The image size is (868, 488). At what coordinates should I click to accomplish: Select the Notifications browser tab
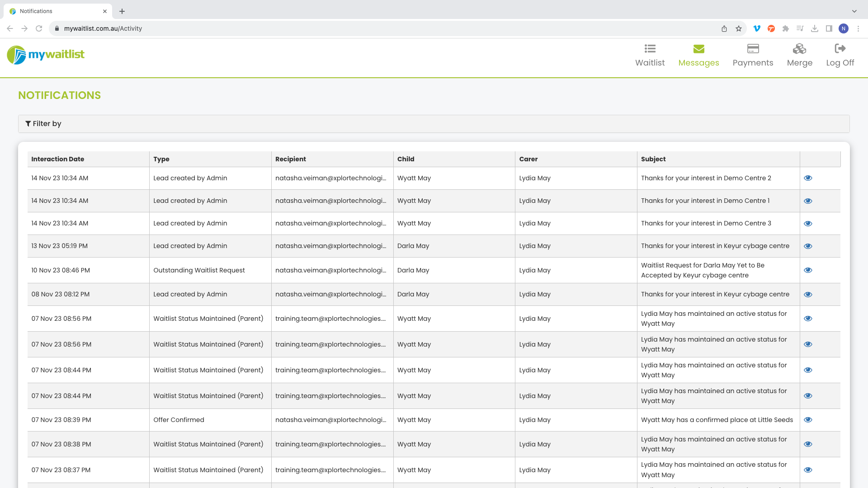[x=54, y=11]
